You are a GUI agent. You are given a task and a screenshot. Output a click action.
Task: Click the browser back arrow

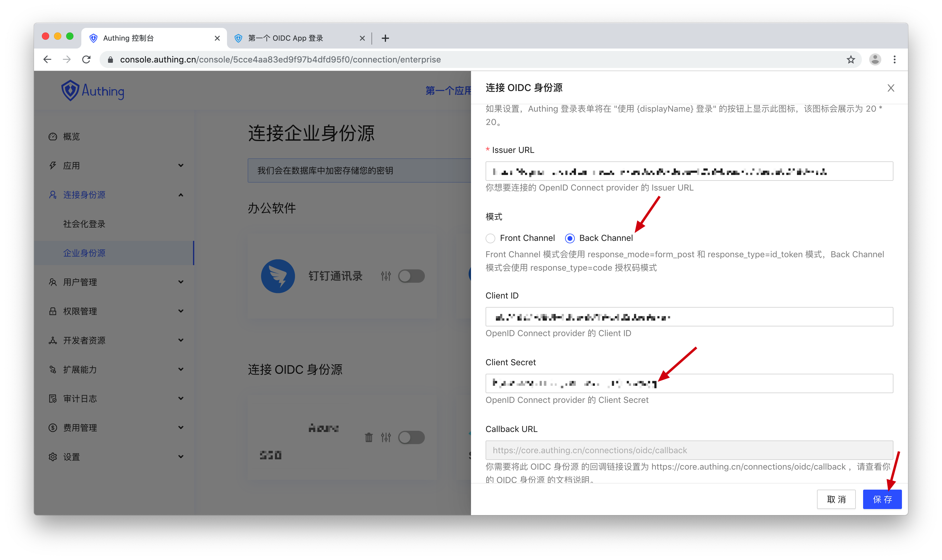(x=48, y=60)
